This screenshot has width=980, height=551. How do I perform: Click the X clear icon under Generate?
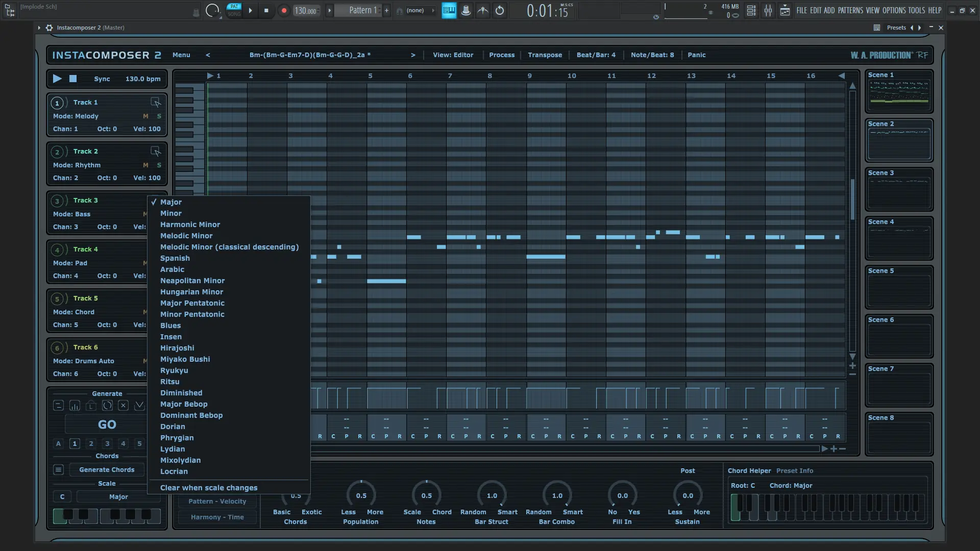tap(123, 405)
